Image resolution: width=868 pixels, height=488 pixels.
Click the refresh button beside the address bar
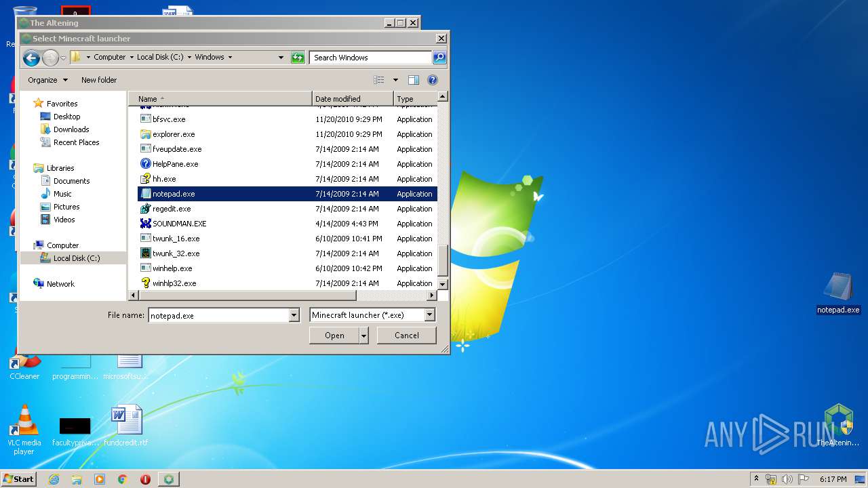pos(298,58)
